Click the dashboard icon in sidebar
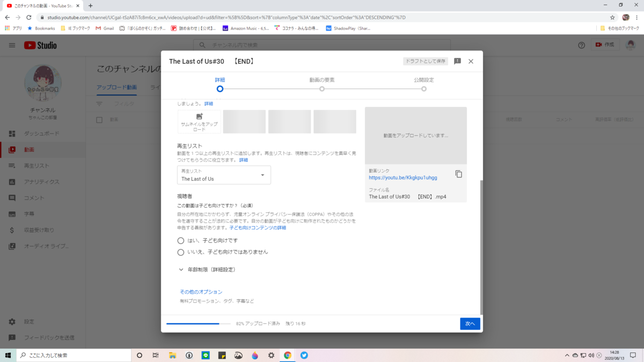This screenshot has width=644, height=362. click(12, 134)
